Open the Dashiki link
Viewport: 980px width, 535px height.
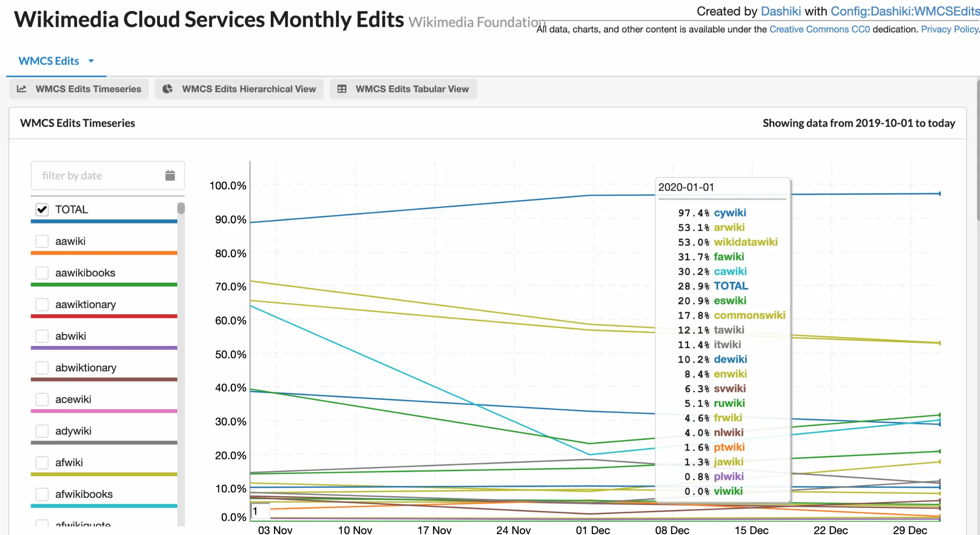click(x=781, y=11)
